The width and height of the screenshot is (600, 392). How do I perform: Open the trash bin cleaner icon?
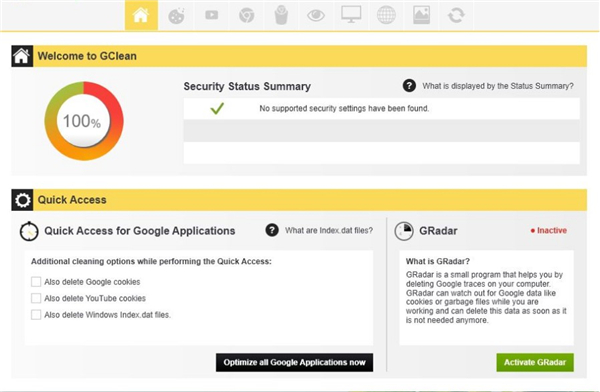click(x=281, y=15)
